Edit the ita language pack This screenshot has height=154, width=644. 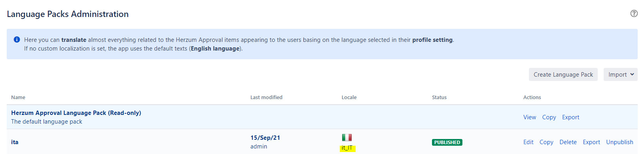[x=528, y=142]
